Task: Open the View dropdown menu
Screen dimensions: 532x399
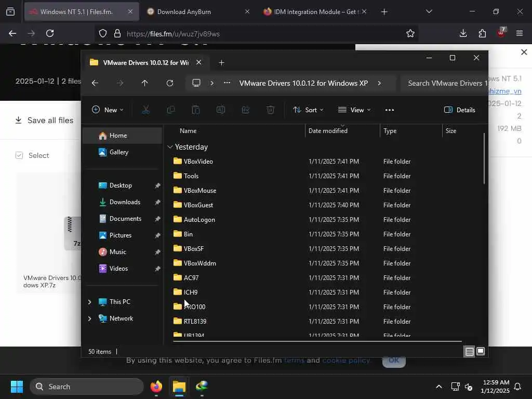Action: click(354, 110)
